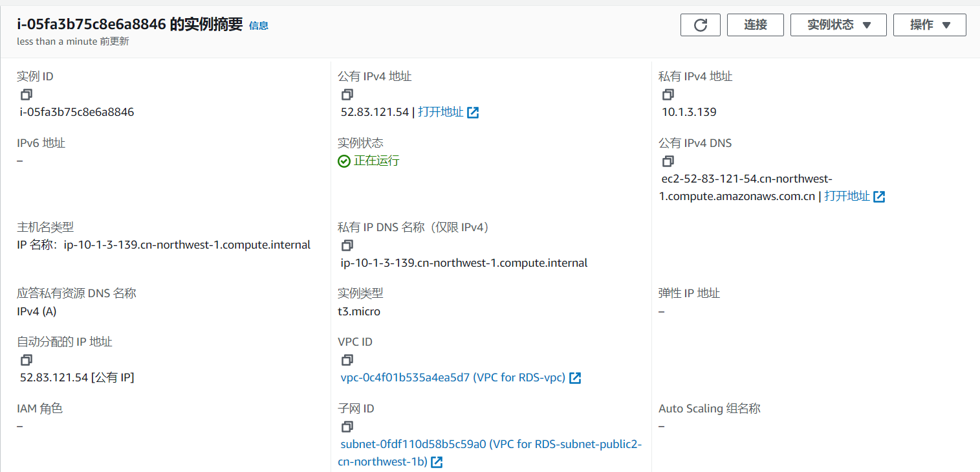Copy the public IPv4 address 52.83.121.54
The height and width of the screenshot is (472, 980).
(x=347, y=95)
